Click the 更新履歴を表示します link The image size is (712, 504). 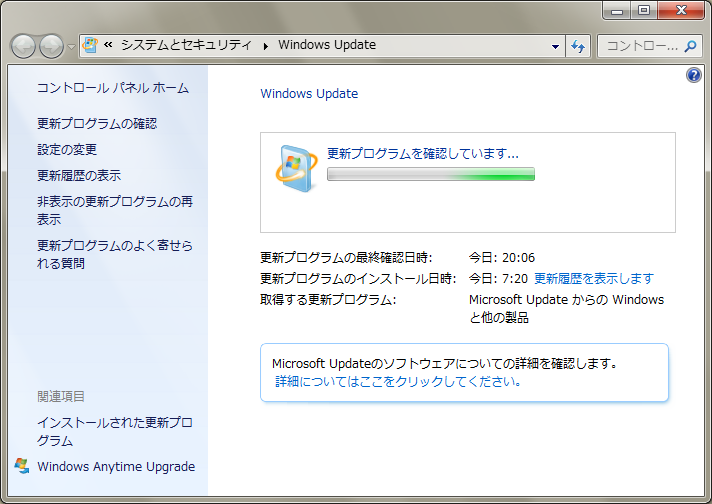pyautogui.click(x=594, y=278)
